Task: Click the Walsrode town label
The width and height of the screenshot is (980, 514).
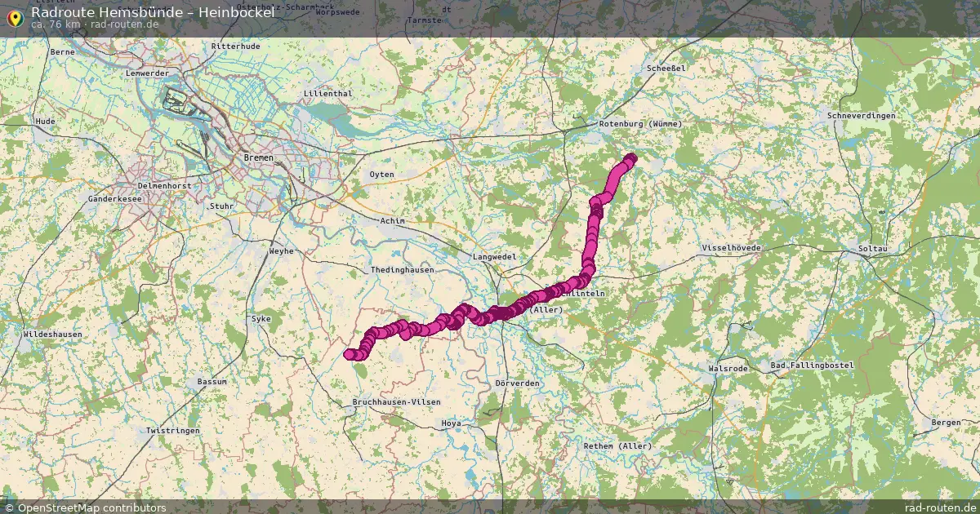Action: tap(728, 369)
